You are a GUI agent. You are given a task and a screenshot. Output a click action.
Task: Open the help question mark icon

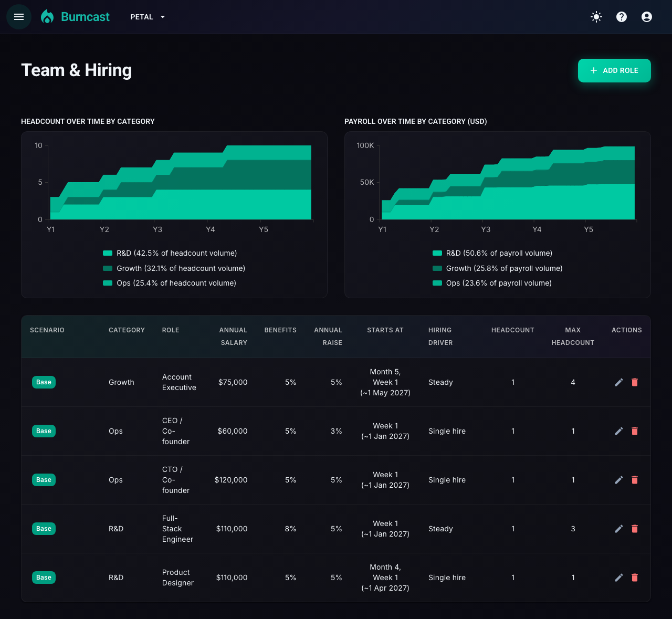click(622, 17)
